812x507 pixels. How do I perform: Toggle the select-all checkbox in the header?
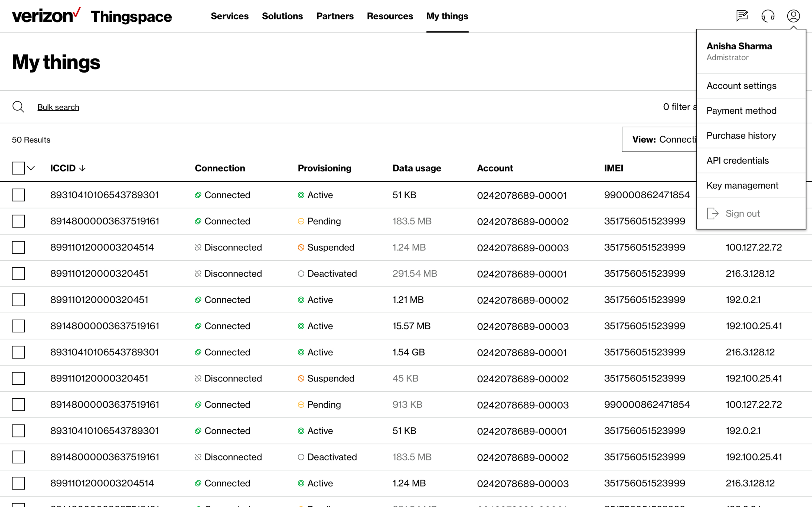click(18, 168)
